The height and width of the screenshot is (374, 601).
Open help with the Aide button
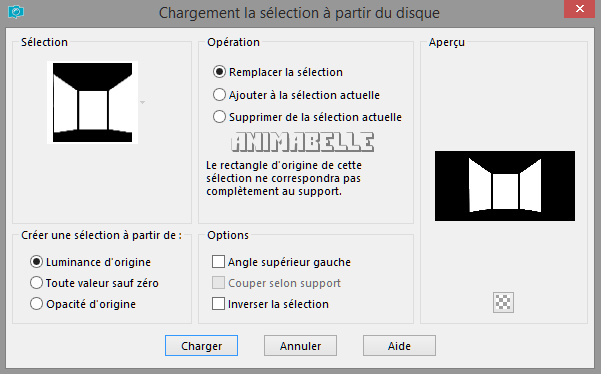[399, 346]
